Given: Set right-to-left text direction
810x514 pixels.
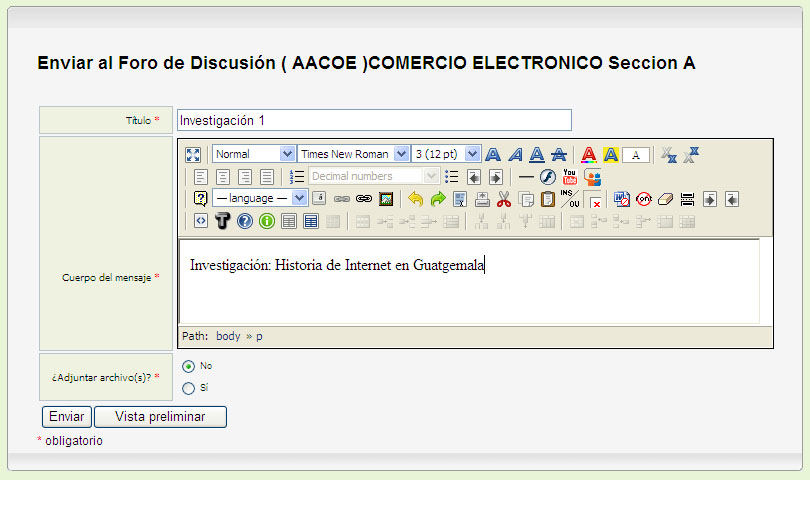Looking at the screenshot, I should [732, 199].
